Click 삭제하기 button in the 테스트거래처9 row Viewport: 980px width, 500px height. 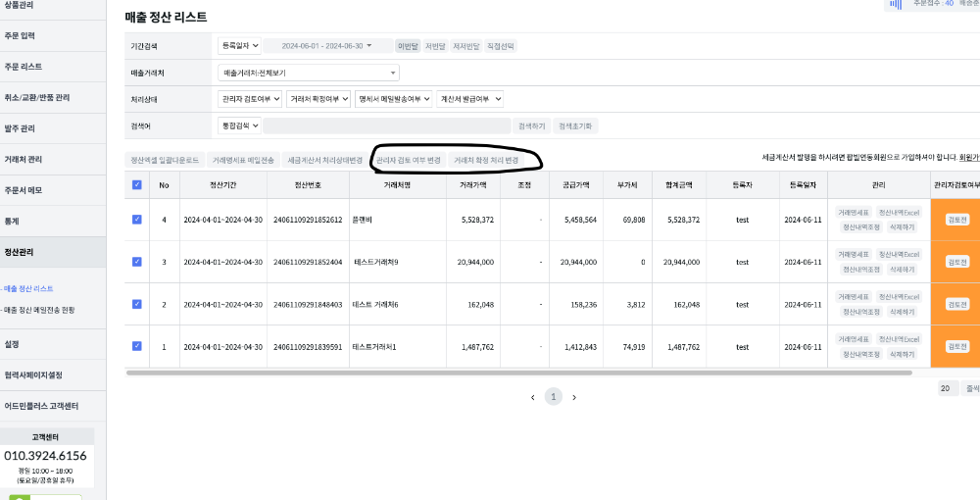[902, 270]
